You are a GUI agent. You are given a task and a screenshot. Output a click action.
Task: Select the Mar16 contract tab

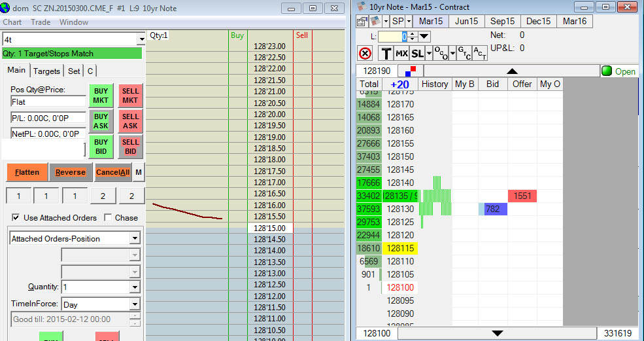[575, 22]
